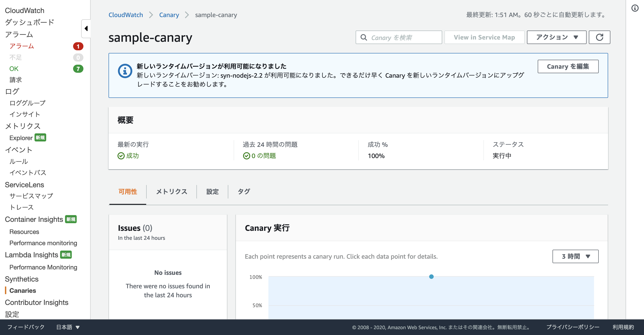Open the 利用規約 footer link
The image size is (644, 335).
pyautogui.click(x=623, y=327)
